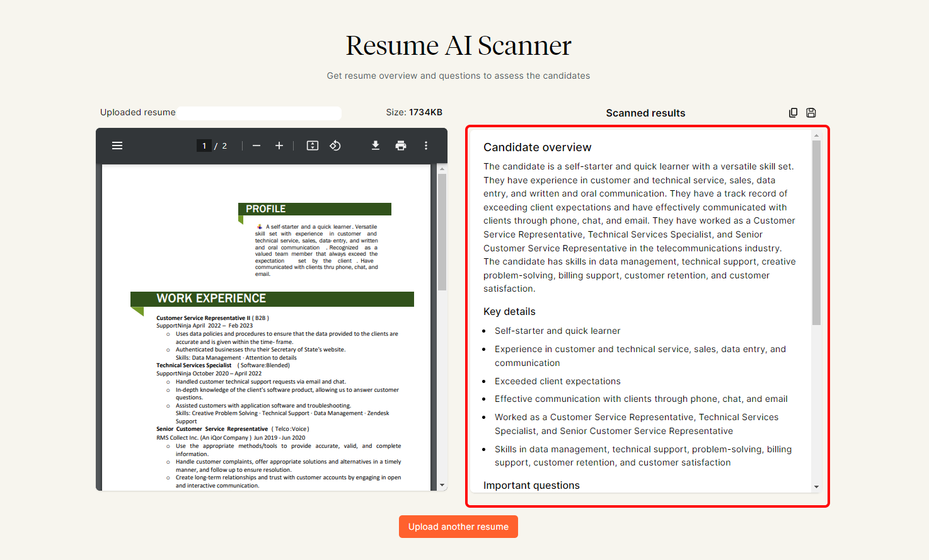
Task: Copy the scanned results to clipboard
Action: (x=793, y=113)
